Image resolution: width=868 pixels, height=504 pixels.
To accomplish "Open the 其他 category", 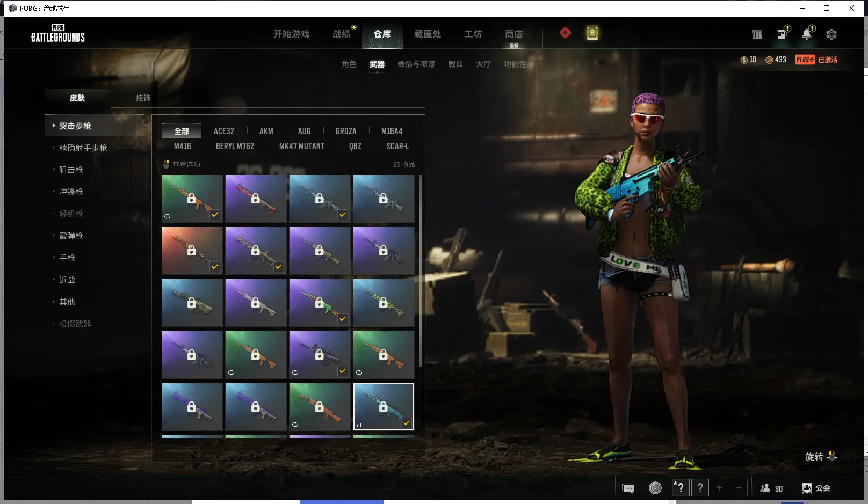I will [67, 302].
